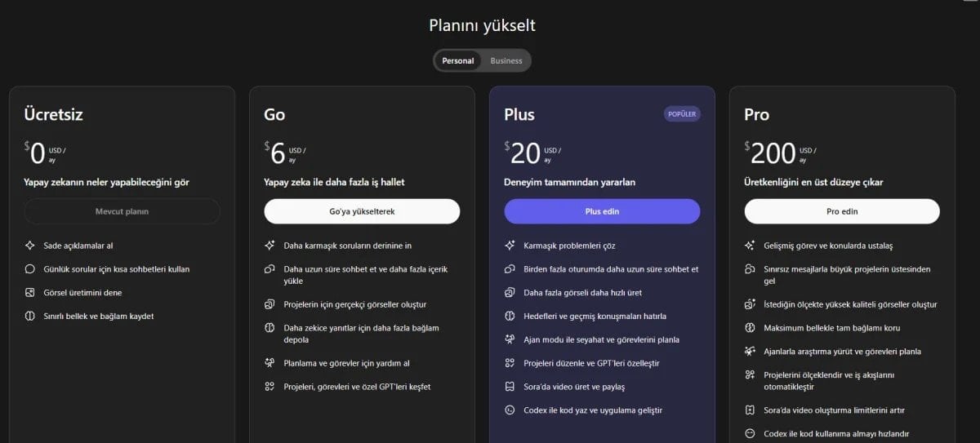This screenshot has height=443, width=980.
Task: Click image icon beside İstediğin ölçekte görseller
Action: [750, 304]
